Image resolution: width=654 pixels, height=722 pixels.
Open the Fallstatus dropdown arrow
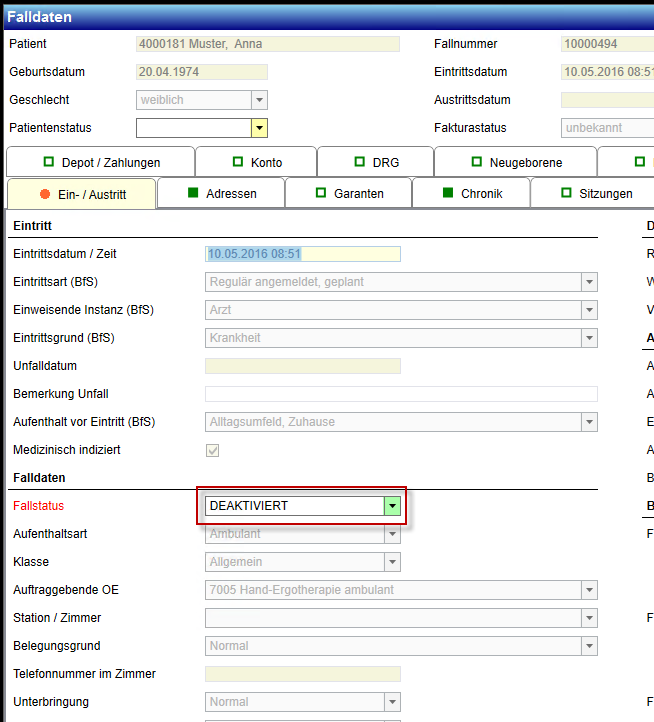(x=392, y=506)
